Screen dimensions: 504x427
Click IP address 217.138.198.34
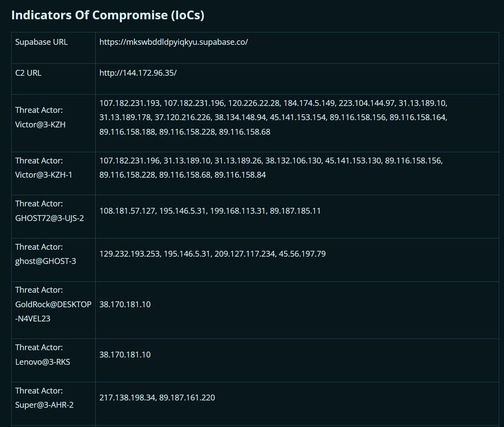[127, 398]
